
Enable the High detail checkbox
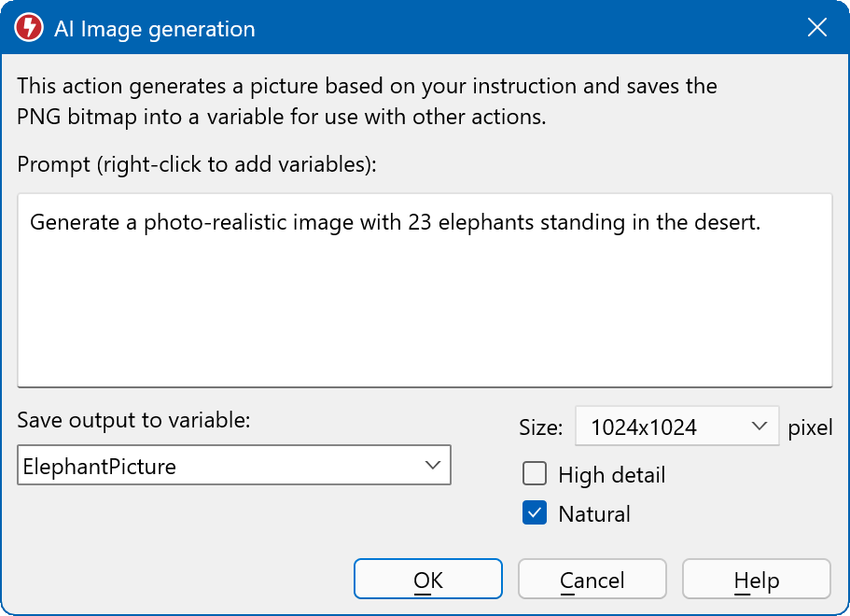[x=535, y=474]
